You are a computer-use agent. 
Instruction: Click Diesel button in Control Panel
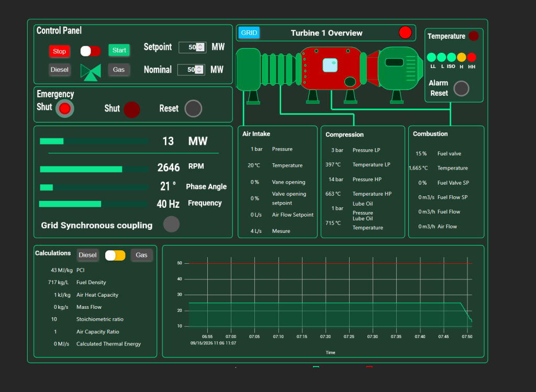60,70
